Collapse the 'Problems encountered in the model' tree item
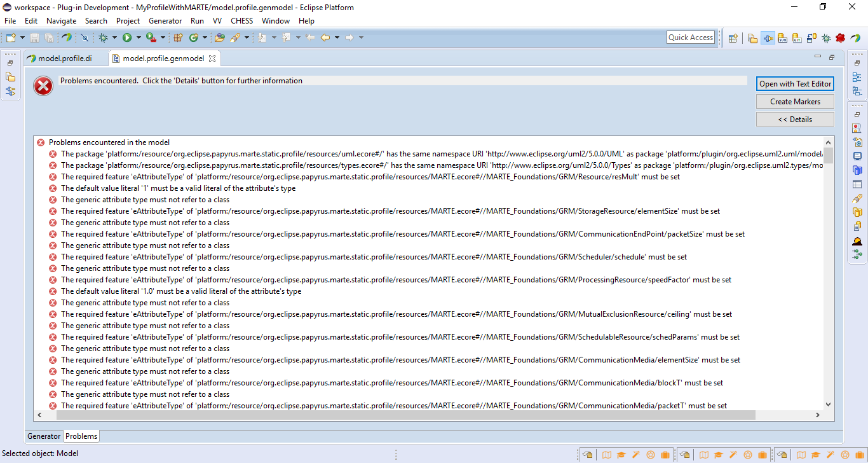Image resolution: width=868 pixels, height=463 pixels. point(41,142)
